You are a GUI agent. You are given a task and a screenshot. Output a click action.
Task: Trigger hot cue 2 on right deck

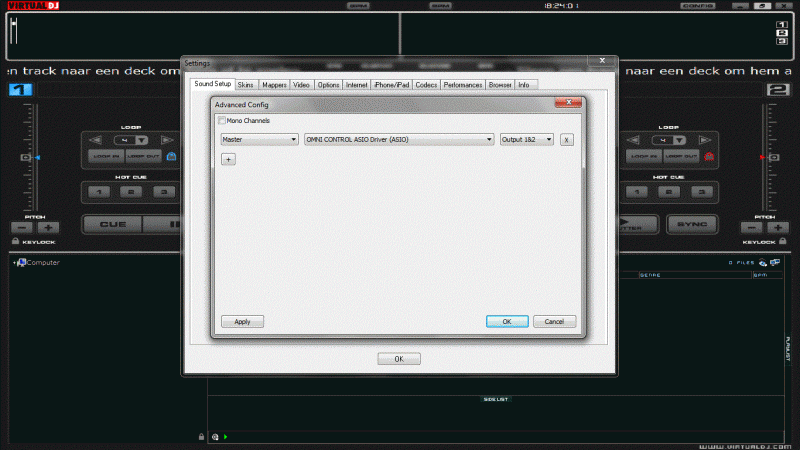[669, 192]
